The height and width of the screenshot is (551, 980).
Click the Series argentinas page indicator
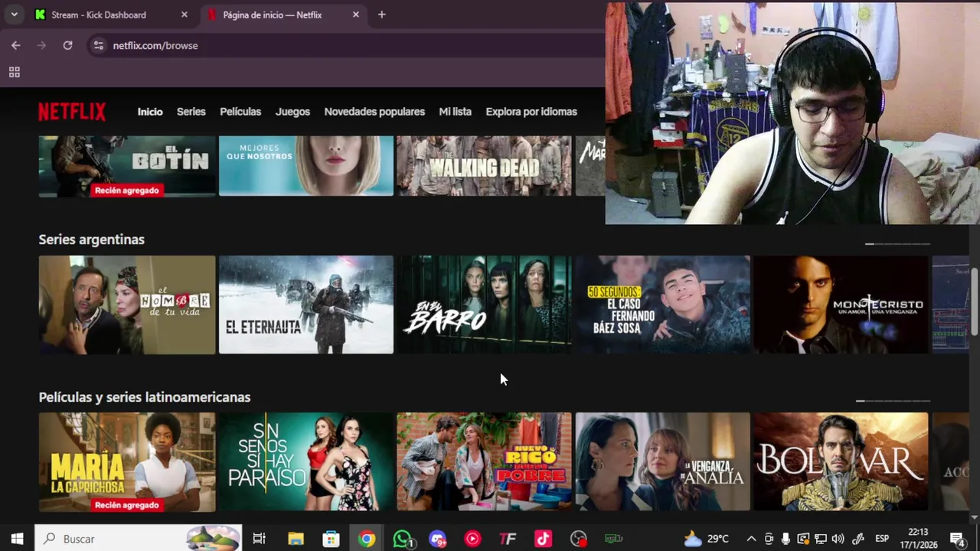[897, 244]
